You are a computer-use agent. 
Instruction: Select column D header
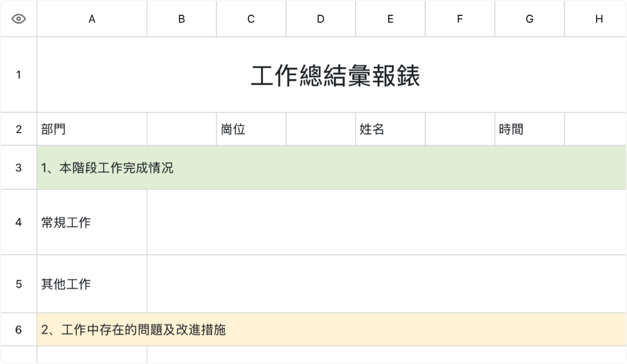click(321, 19)
